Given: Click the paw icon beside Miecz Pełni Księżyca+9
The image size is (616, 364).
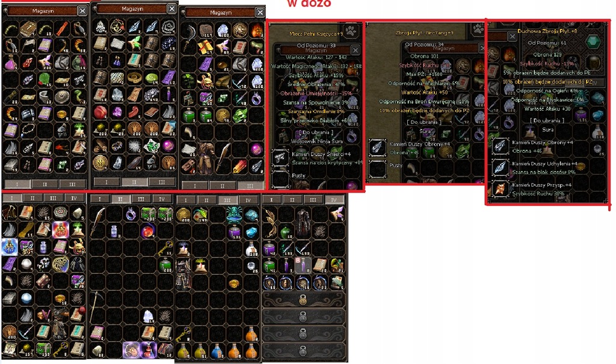Looking at the screenshot, I should click(x=351, y=31).
